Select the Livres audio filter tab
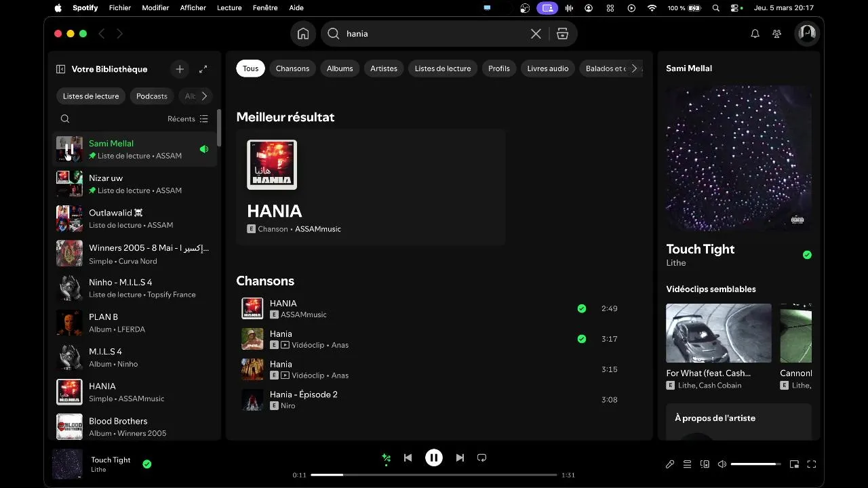Screen dimensions: 868x488 pos(548,68)
